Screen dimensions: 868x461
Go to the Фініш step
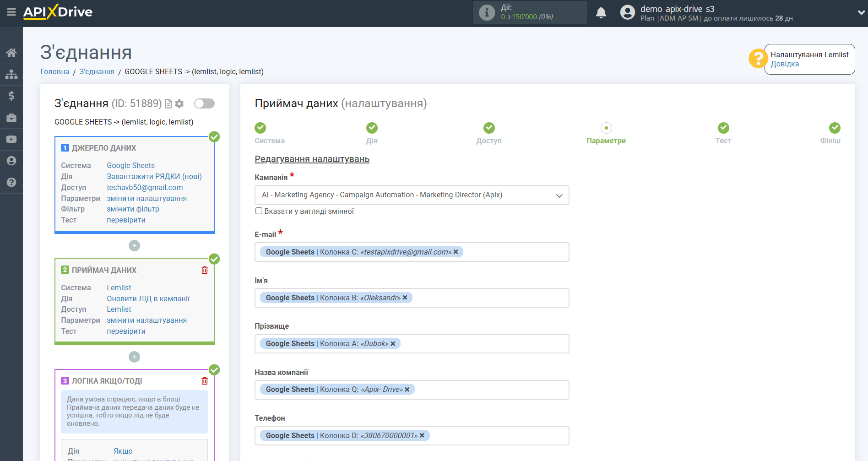835,128
